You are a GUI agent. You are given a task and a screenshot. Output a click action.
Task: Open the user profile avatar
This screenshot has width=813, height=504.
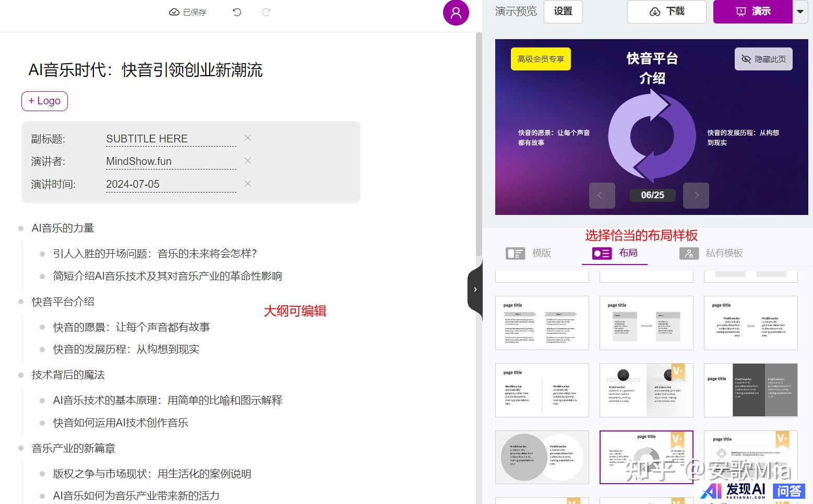tap(456, 13)
